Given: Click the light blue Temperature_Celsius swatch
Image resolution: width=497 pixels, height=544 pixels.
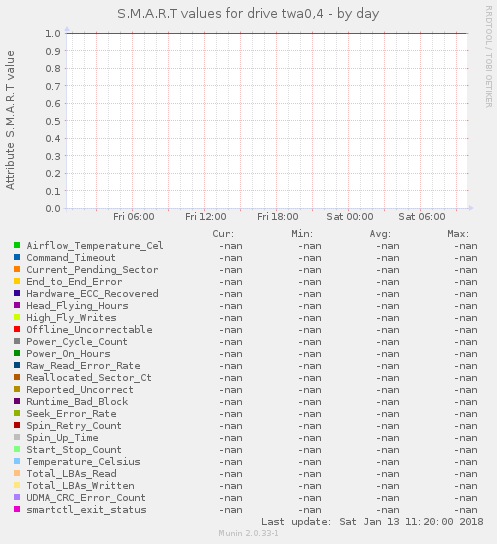Looking at the screenshot, I should click(17, 461).
